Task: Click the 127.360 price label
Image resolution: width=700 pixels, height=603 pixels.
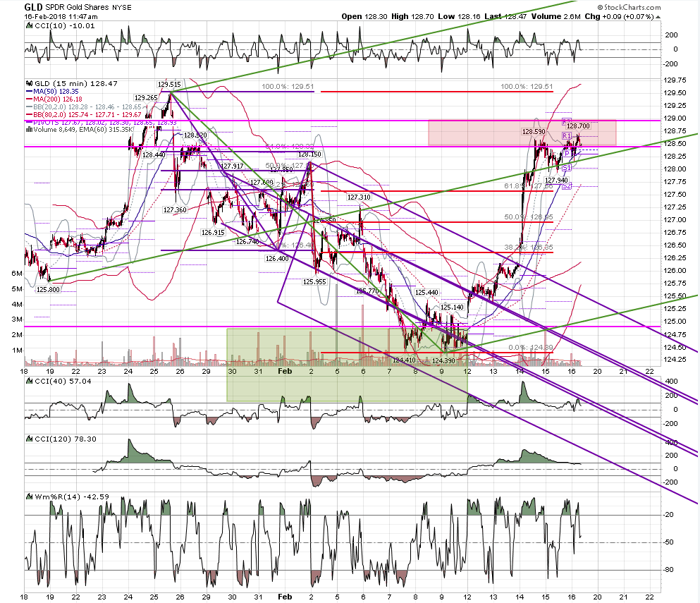Action: (175, 210)
